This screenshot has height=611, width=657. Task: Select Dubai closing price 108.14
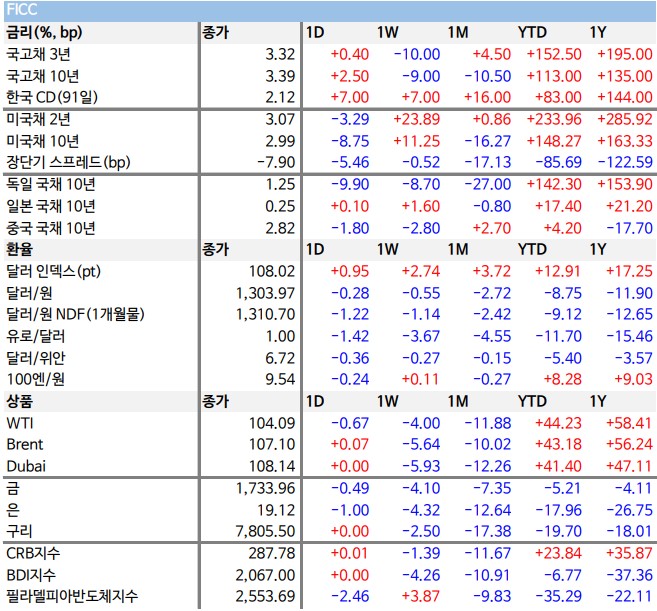tap(272, 466)
